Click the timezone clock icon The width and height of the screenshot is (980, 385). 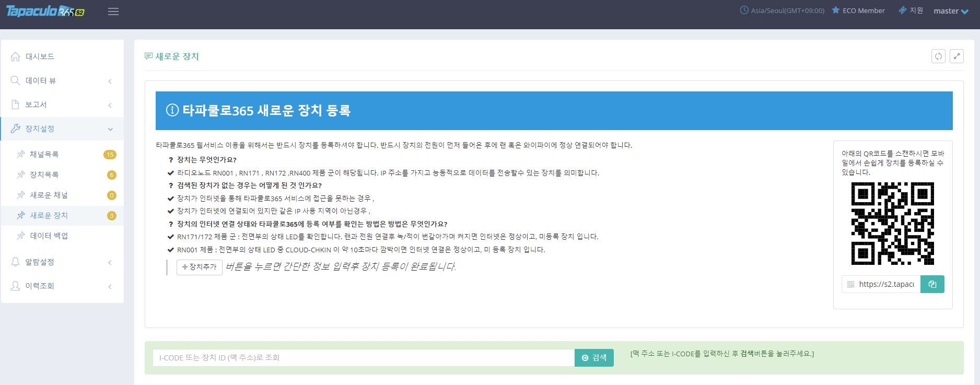click(744, 10)
